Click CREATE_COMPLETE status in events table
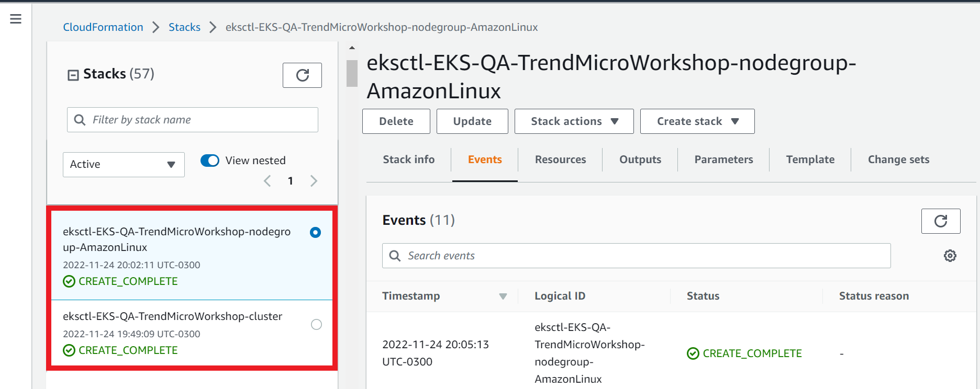 (x=744, y=353)
